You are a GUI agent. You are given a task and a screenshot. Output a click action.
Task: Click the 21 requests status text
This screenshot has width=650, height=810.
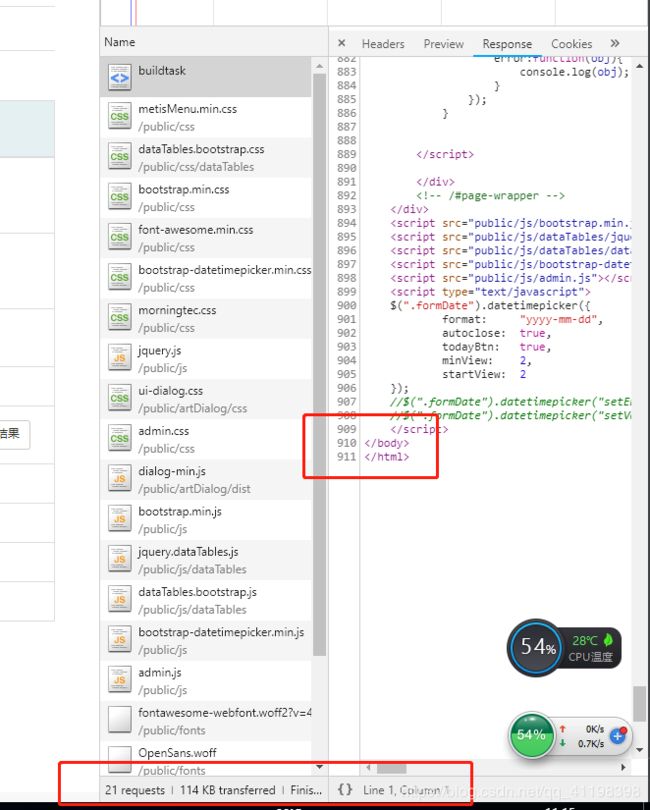[135, 790]
